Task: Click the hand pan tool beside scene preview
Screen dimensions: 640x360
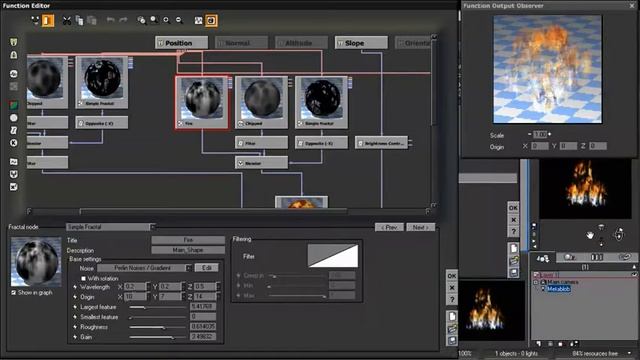Action: tap(589, 235)
